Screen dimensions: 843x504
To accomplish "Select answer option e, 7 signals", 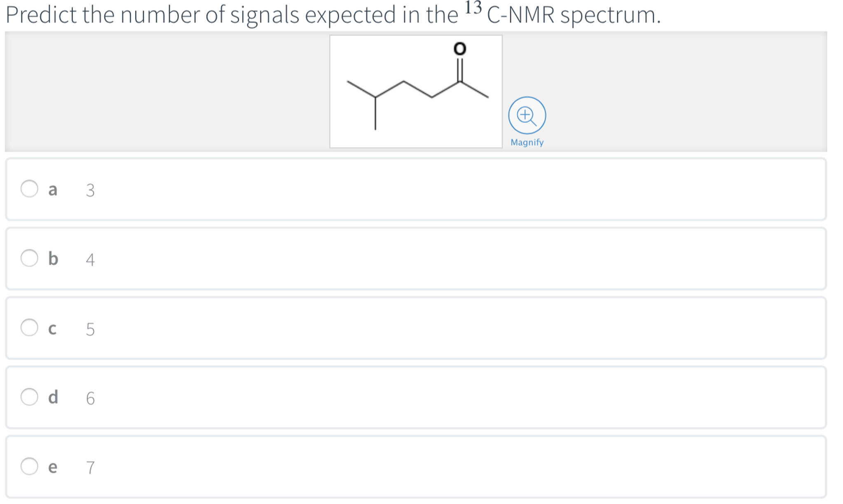I will tap(29, 466).
